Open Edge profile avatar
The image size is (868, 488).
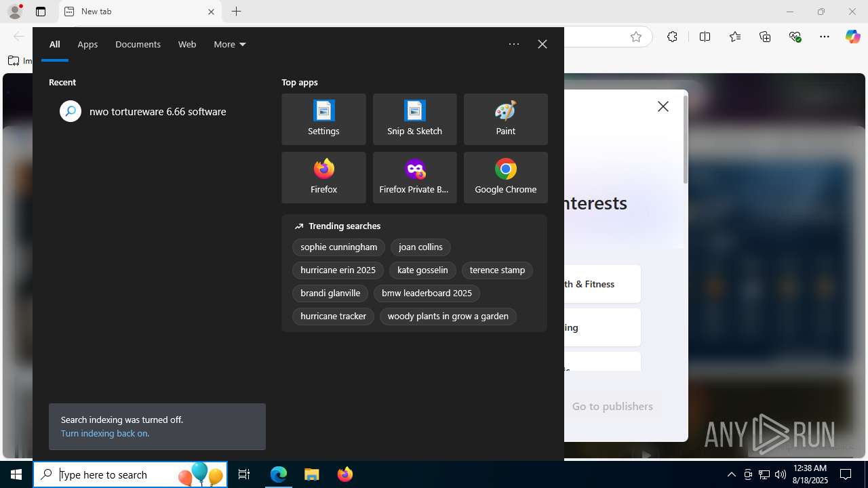tap(15, 12)
